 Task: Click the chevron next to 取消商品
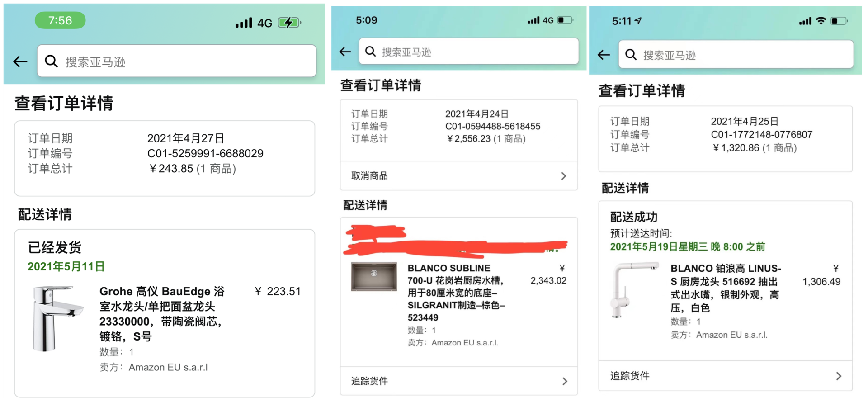point(564,176)
